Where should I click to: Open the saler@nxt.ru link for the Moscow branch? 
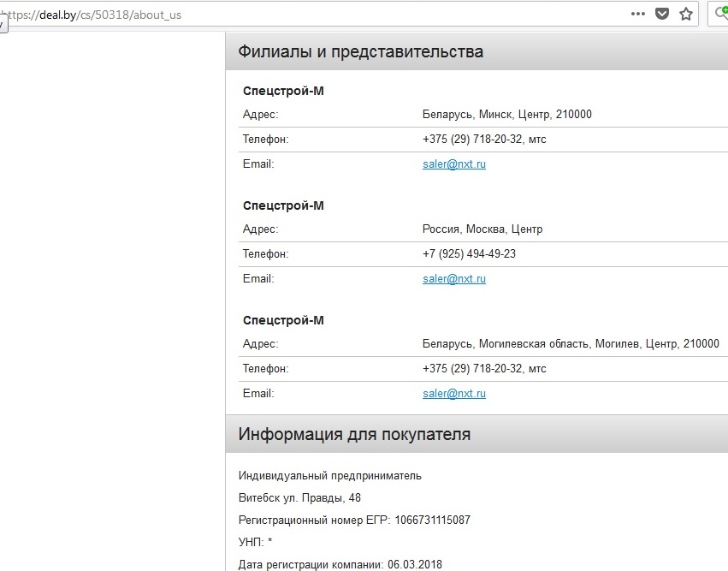[453, 279]
